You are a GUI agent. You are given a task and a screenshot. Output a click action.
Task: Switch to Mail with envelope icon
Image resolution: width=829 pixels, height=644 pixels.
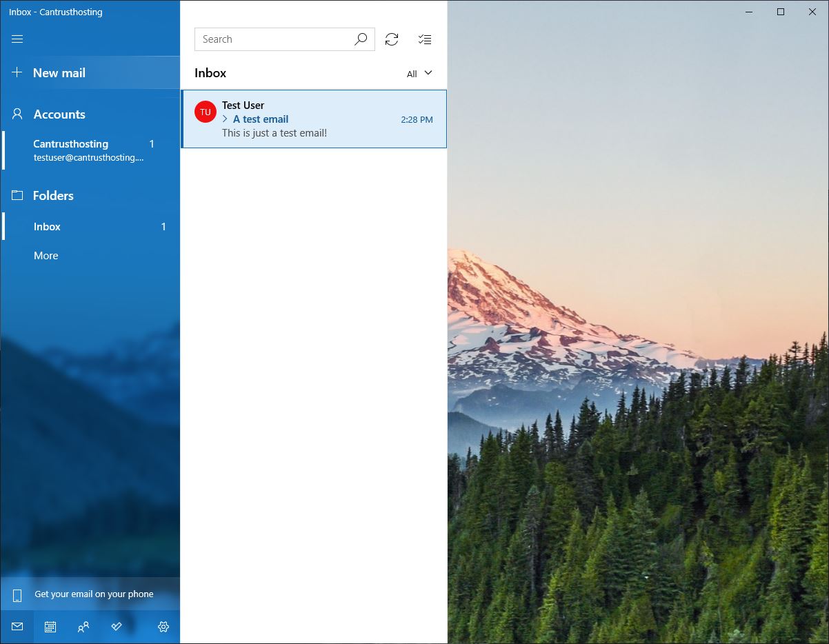(x=17, y=627)
